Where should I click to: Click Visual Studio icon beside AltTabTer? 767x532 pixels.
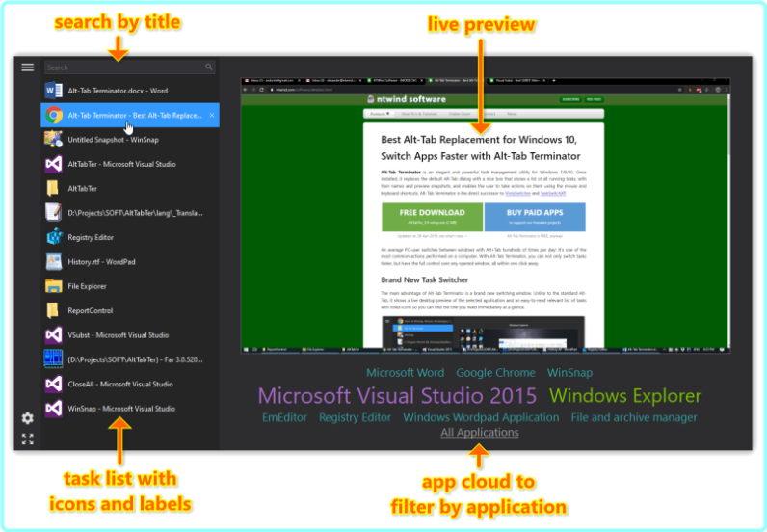pos(53,164)
